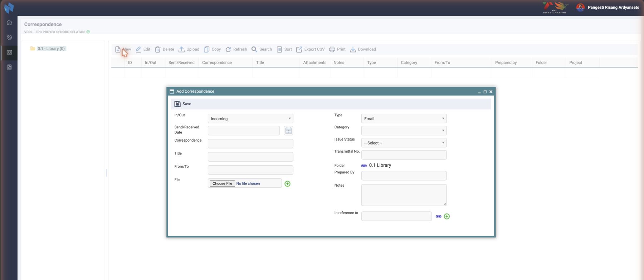Click the green plus next to the File chooser
Image resolution: width=644 pixels, height=280 pixels.
287,184
